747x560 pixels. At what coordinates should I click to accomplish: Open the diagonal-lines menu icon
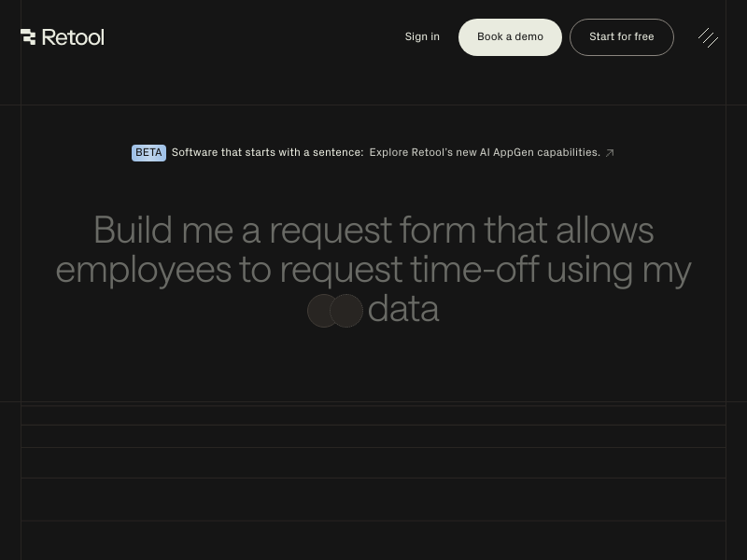[x=708, y=37]
